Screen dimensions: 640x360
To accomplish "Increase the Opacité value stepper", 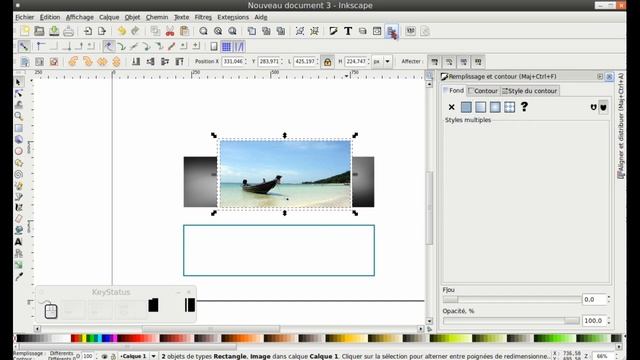I will point(609,318).
